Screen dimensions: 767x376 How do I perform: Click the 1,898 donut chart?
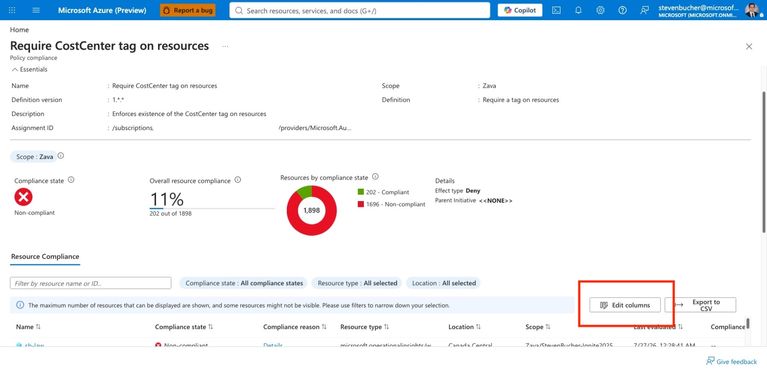pos(312,210)
